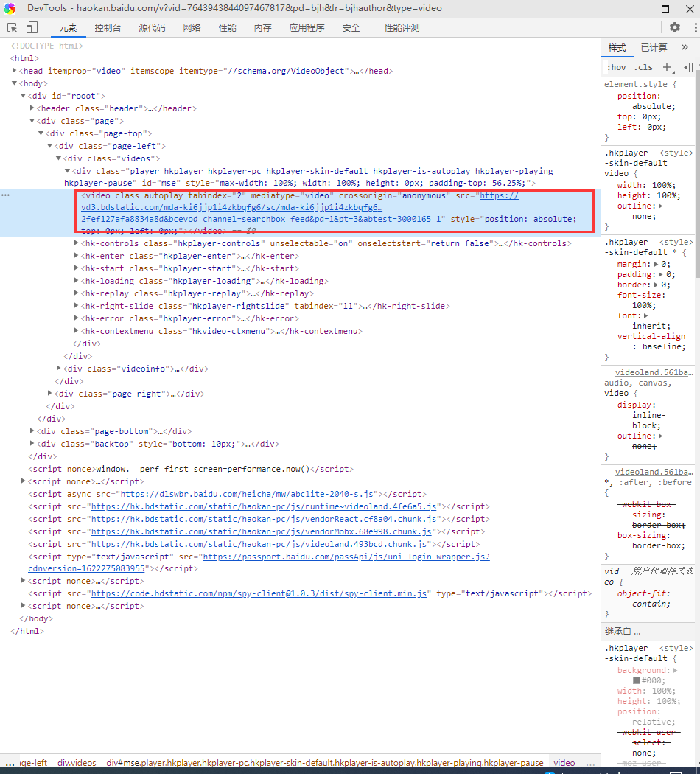Open the DevTools more options kebab menu

coord(695,28)
